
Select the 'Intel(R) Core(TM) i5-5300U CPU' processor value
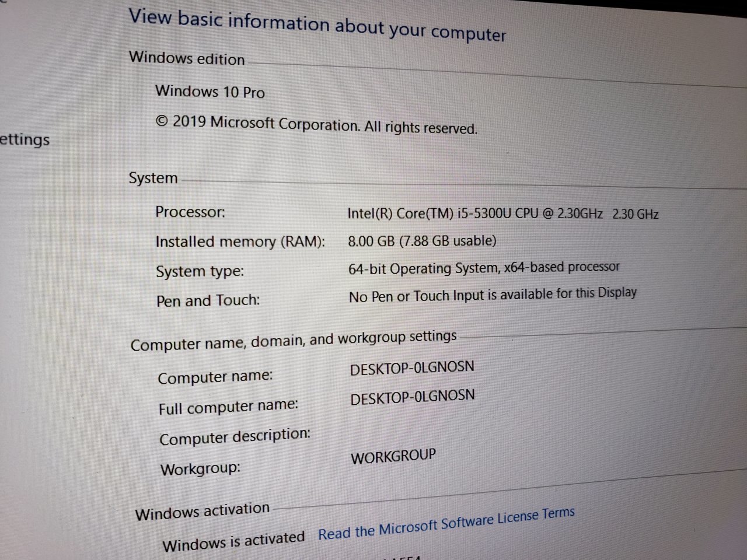(x=503, y=213)
